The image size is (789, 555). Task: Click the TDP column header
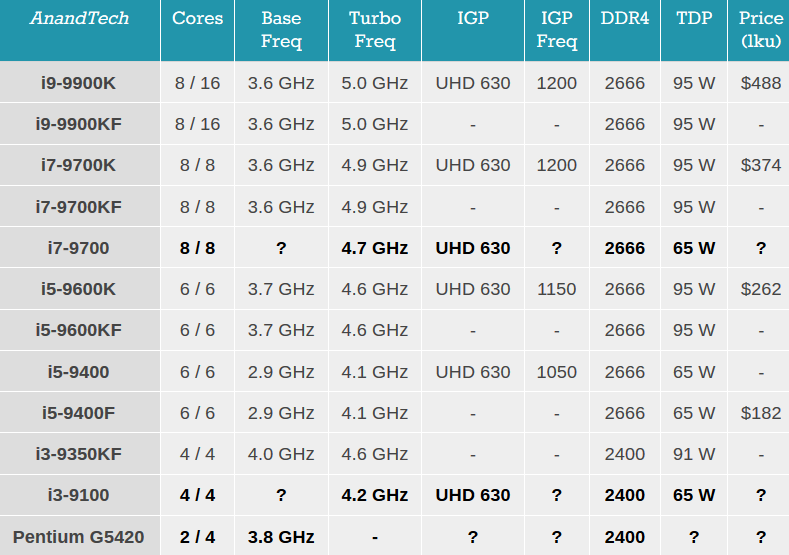[x=693, y=18]
